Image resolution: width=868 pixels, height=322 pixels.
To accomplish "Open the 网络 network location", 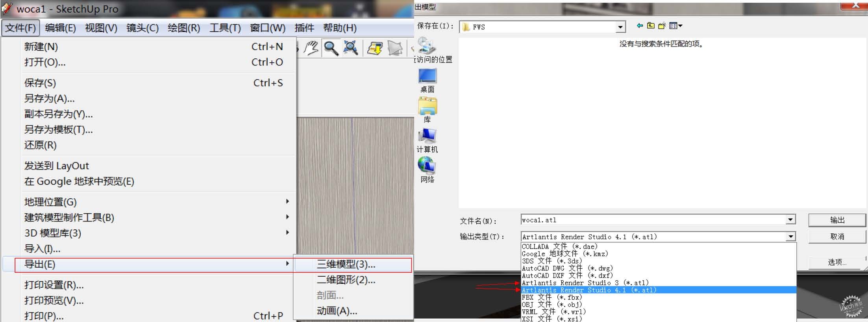I will 428,170.
